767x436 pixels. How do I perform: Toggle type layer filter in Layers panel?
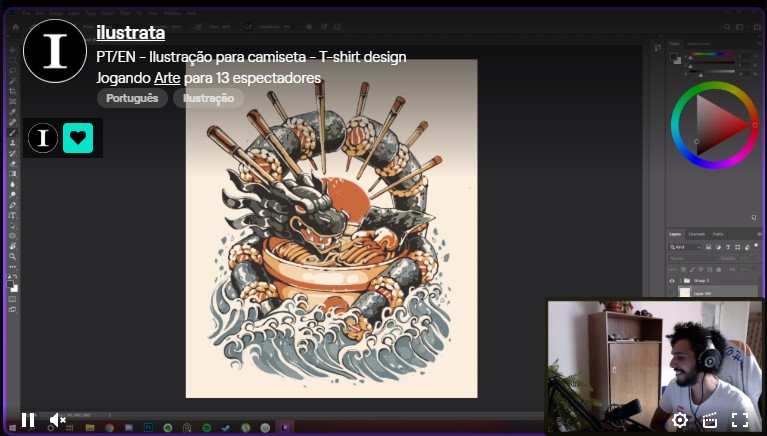tap(728, 247)
